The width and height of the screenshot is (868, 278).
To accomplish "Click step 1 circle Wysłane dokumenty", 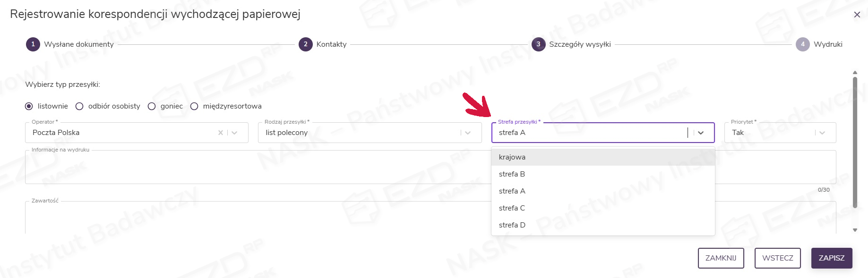I will point(33,44).
